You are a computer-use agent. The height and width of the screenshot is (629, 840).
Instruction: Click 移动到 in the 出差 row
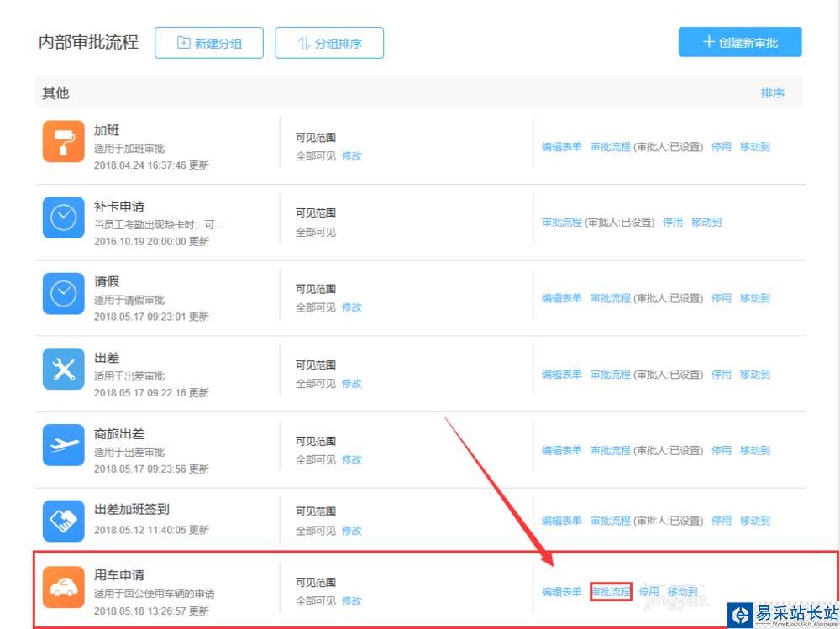[x=755, y=375]
